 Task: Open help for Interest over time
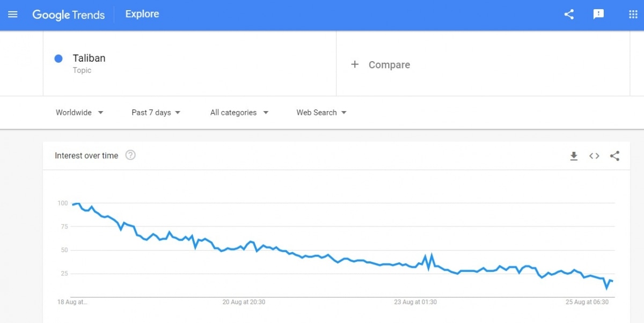click(x=130, y=156)
